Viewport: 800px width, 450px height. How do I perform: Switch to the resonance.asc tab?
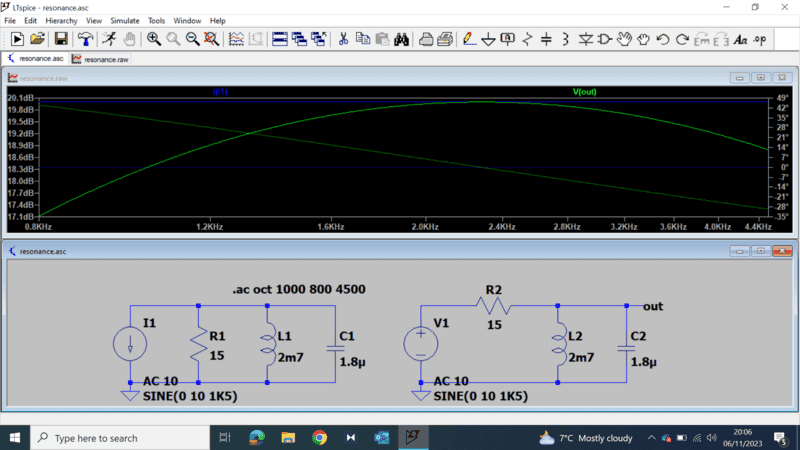[35, 59]
